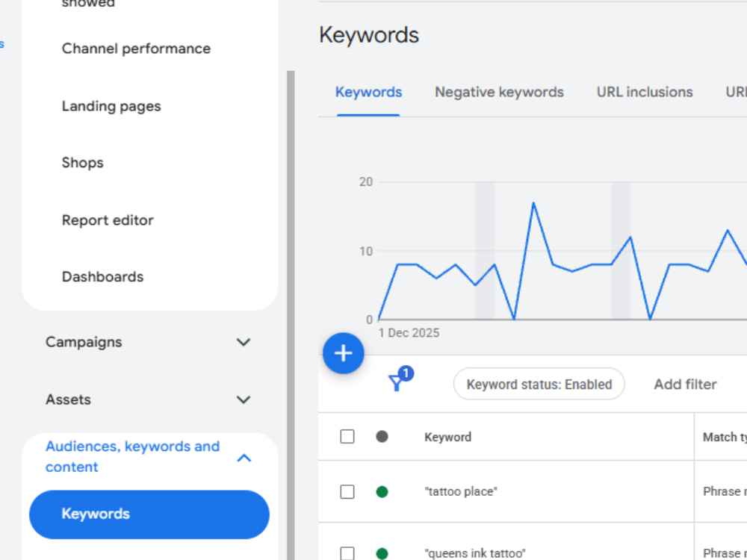Click Audiences, keywords and content label
This screenshot has height=560, width=747.
point(132,456)
